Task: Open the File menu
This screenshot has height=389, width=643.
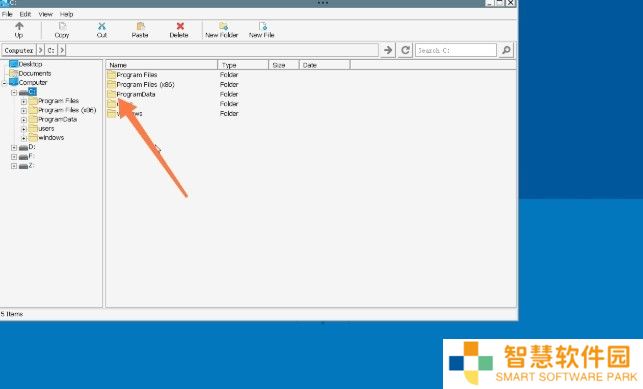Action: (7, 14)
